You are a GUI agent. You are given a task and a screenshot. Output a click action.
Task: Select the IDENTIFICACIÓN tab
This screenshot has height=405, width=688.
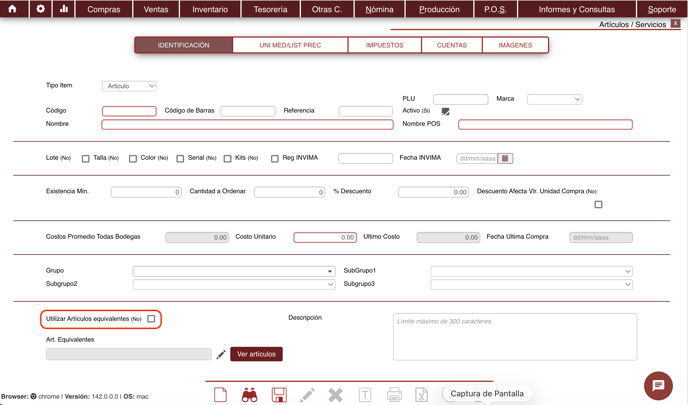tap(183, 45)
